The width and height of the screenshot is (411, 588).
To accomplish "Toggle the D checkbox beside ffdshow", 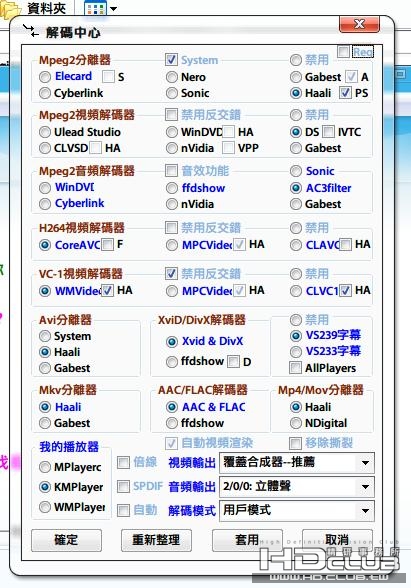I will 234,362.
